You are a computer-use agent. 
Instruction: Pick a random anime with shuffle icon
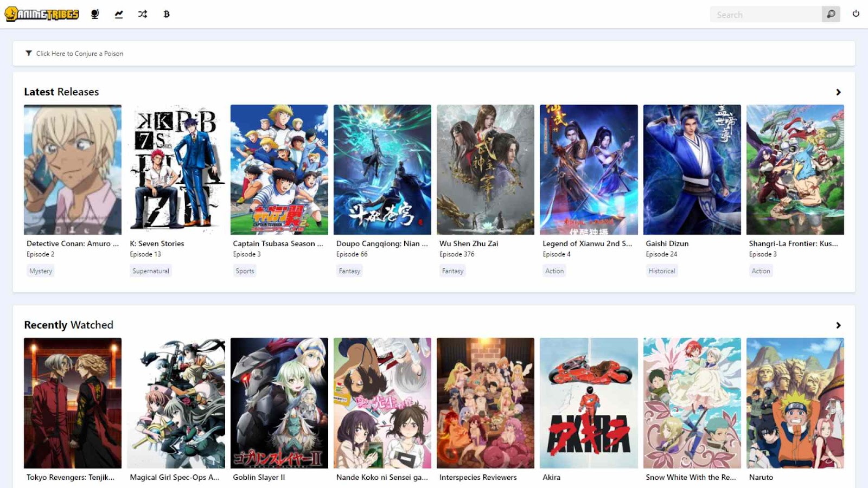(x=143, y=14)
